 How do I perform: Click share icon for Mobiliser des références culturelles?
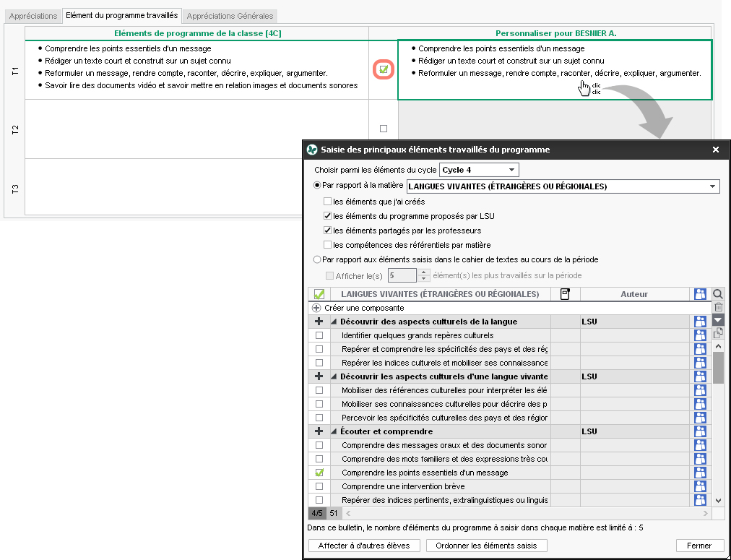coord(700,390)
